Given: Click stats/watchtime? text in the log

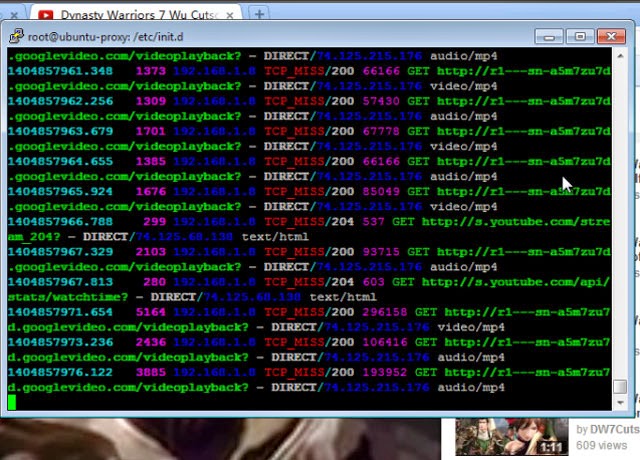Looking at the screenshot, I should [x=68, y=297].
